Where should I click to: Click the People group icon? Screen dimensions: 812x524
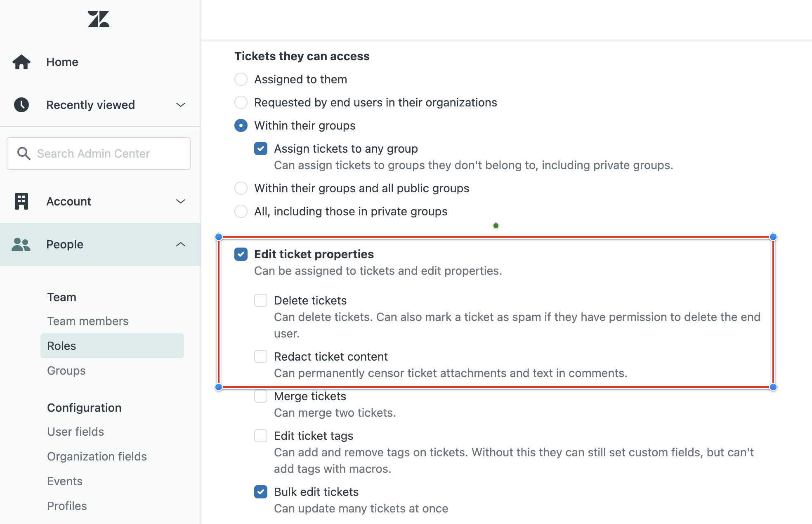(x=21, y=244)
